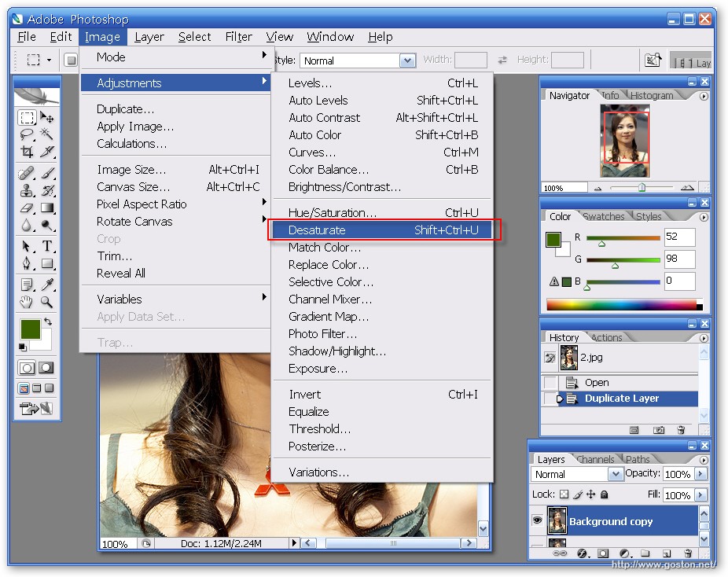Select the Brush tool
This screenshot has width=728, height=577.
click(47, 174)
